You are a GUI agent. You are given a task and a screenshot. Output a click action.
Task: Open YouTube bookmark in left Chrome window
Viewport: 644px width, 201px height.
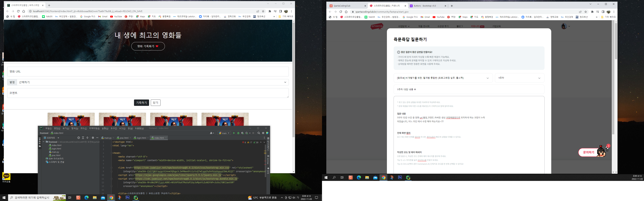(116, 16)
